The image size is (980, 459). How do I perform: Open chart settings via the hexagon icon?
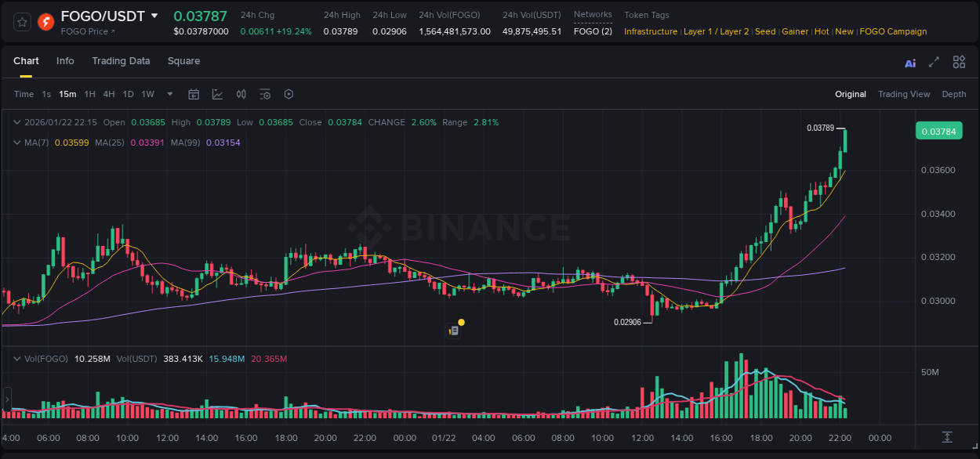coord(289,94)
